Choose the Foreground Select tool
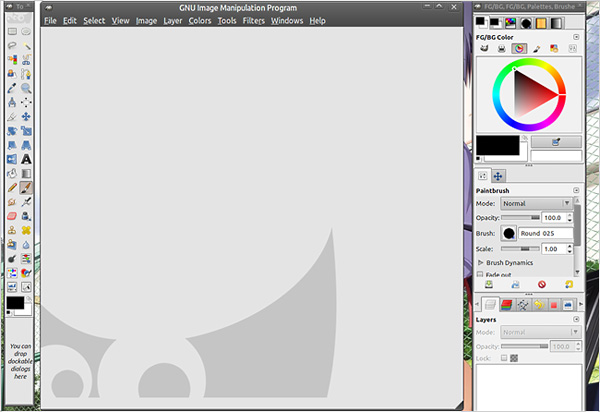600x412 pixels. click(x=12, y=74)
